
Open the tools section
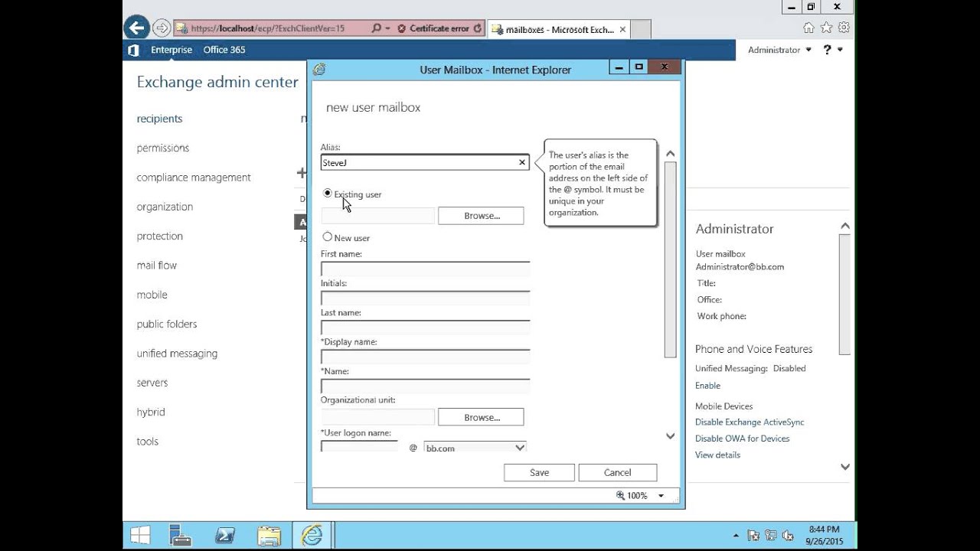point(148,442)
